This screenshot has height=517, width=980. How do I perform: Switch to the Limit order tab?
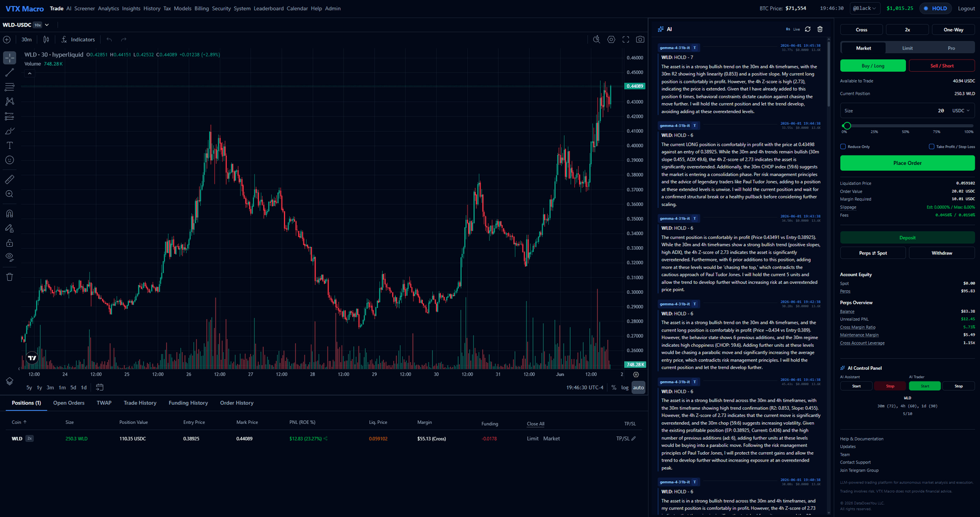(x=908, y=48)
